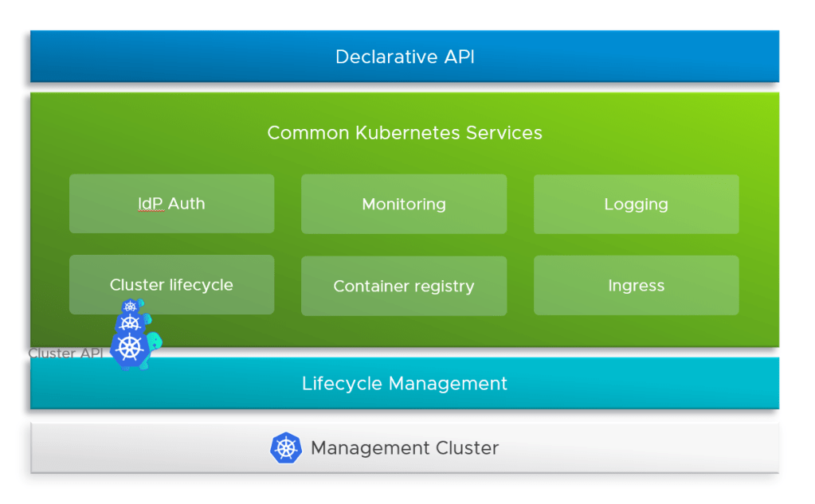Click the middle turtle in the stack
The width and height of the screenshot is (815, 504).
tap(131, 323)
